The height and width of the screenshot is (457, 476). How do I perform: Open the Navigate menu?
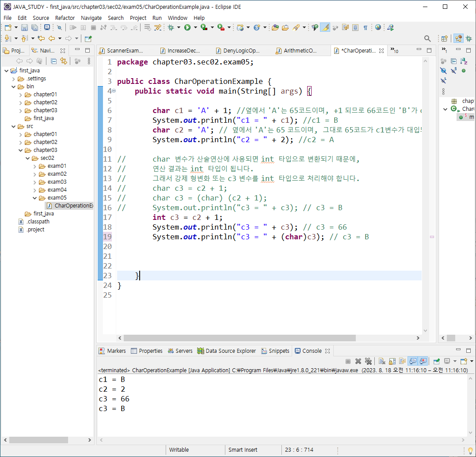(91, 18)
